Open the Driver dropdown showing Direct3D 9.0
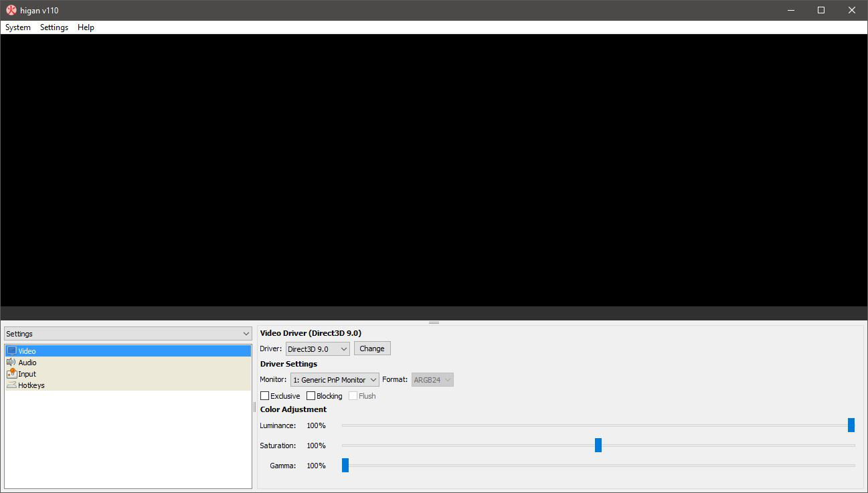The width and height of the screenshot is (868, 493). (x=318, y=349)
